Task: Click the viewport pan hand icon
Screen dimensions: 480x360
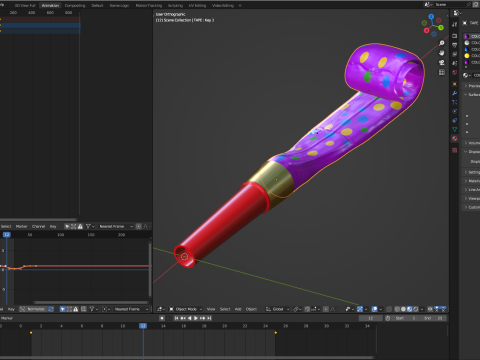Action: coord(442,53)
